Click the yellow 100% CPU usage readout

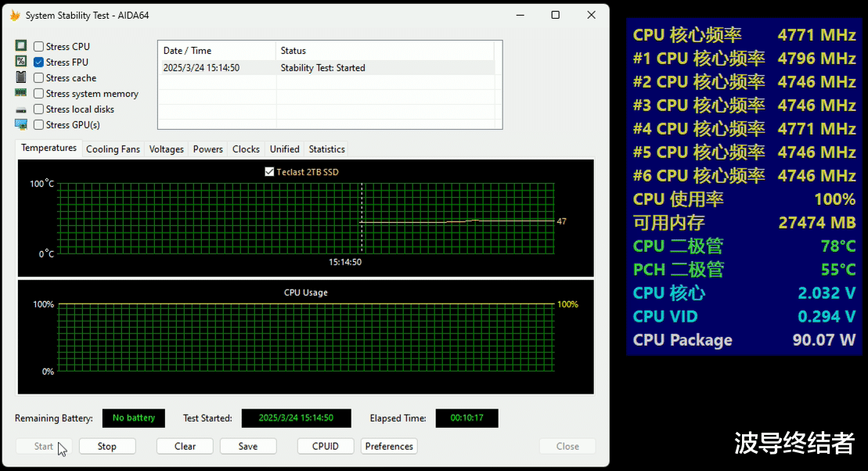coord(567,304)
